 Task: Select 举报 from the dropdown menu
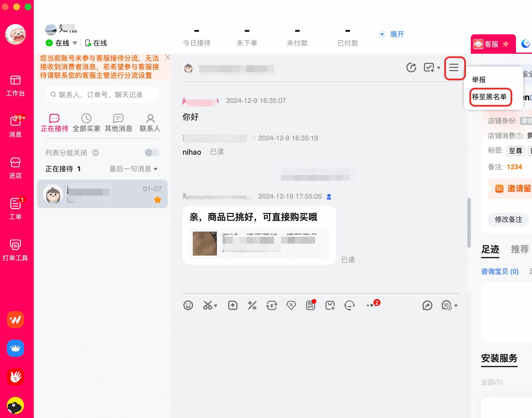(x=479, y=80)
